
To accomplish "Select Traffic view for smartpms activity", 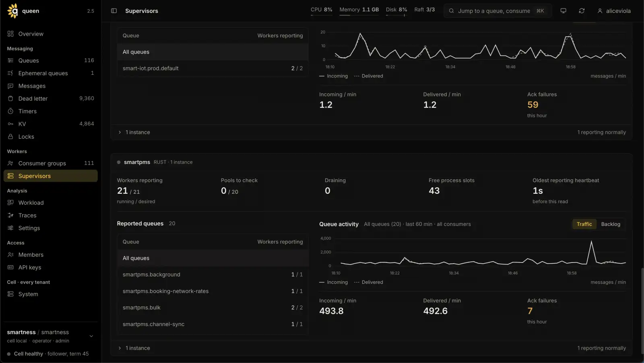I will pyautogui.click(x=584, y=224).
